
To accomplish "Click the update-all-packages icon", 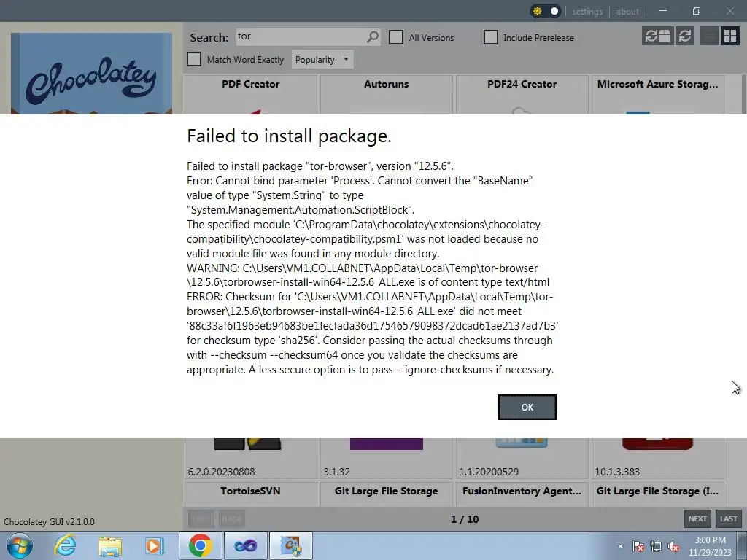I will [x=657, y=36].
